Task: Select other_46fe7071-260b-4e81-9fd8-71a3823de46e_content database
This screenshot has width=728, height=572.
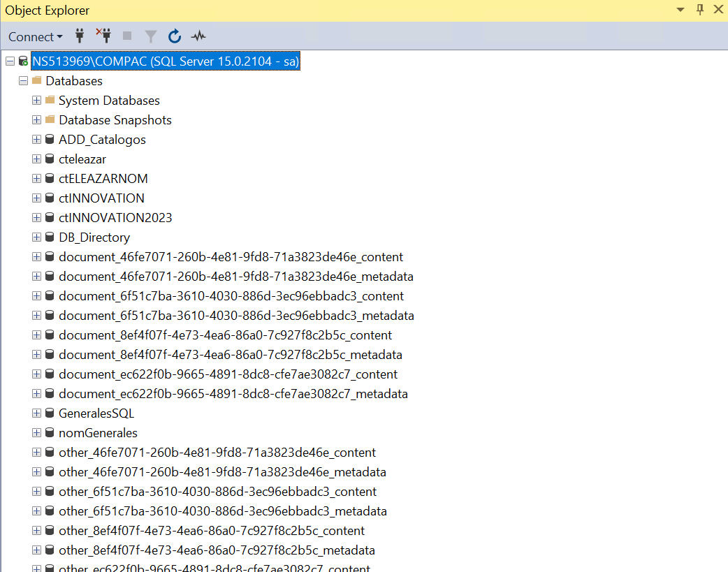Action: coord(217,452)
